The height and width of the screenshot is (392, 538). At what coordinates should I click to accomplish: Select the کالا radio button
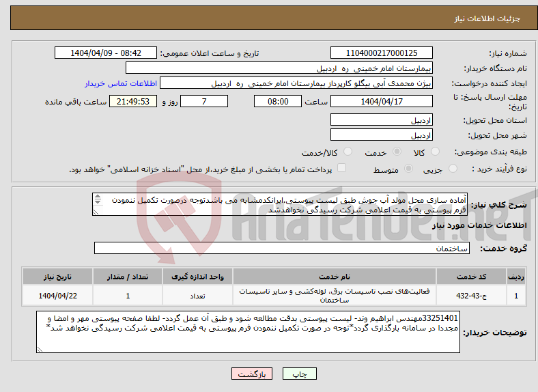tap(435, 152)
